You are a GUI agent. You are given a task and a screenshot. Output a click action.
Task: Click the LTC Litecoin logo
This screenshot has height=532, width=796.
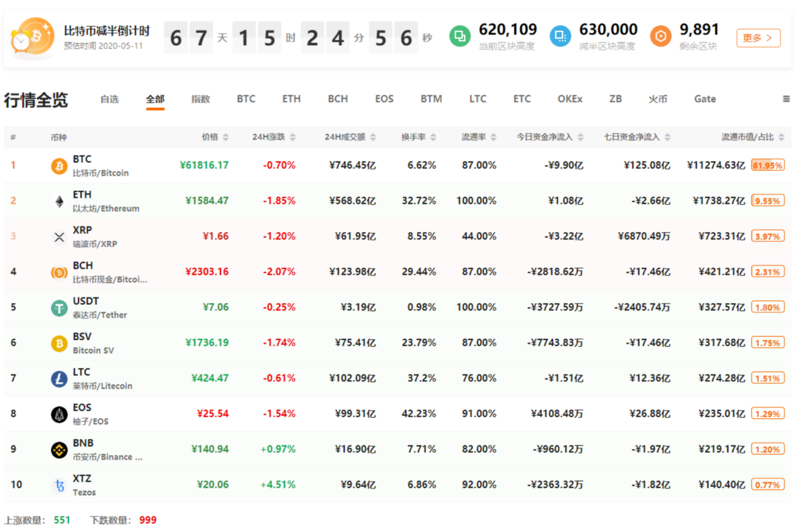(x=59, y=378)
